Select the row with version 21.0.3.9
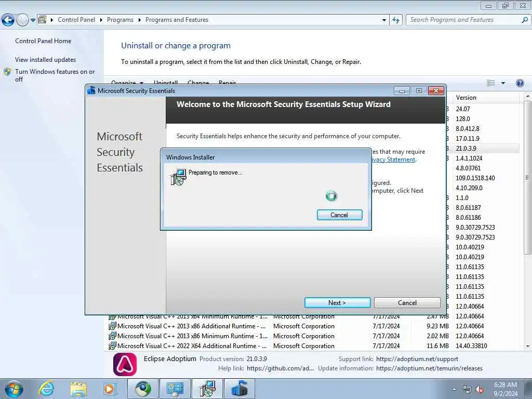The image size is (532, 399). click(x=483, y=148)
